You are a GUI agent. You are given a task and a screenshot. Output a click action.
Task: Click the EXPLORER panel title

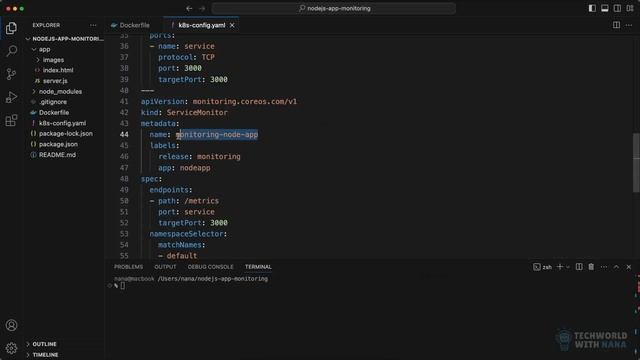pos(46,25)
